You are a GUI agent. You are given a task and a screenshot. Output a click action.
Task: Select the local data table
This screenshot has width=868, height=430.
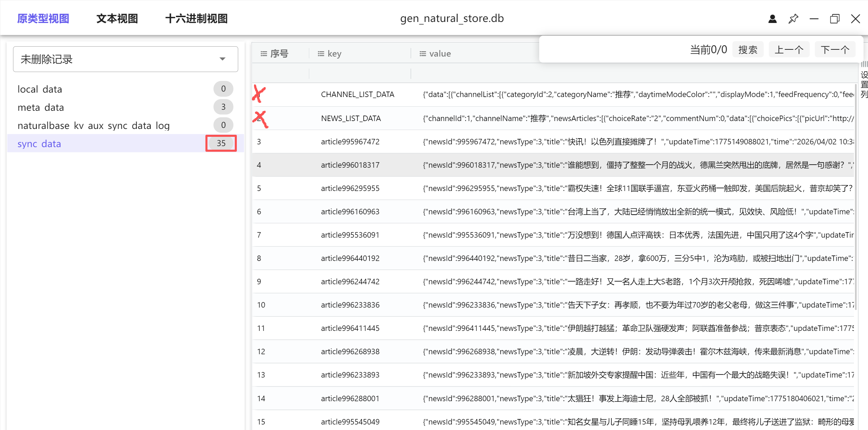point(40,89)
